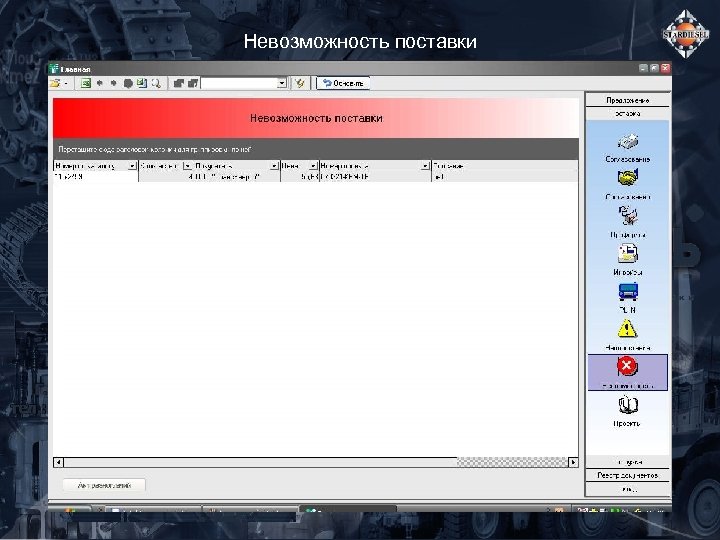Click the left-pointing arrow in the toolbar
The height and width of the screenshot is (540, 720).
[x=99, y=83]
